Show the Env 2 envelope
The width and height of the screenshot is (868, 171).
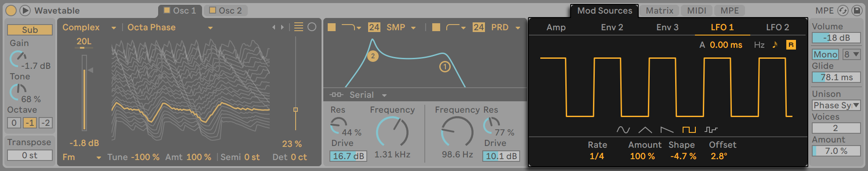pos(612,27)
